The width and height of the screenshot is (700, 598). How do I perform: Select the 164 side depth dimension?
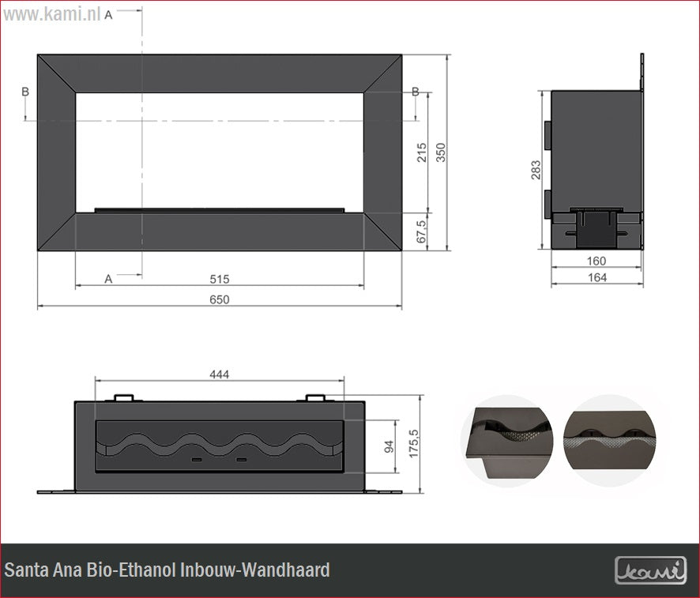[597, 277]
